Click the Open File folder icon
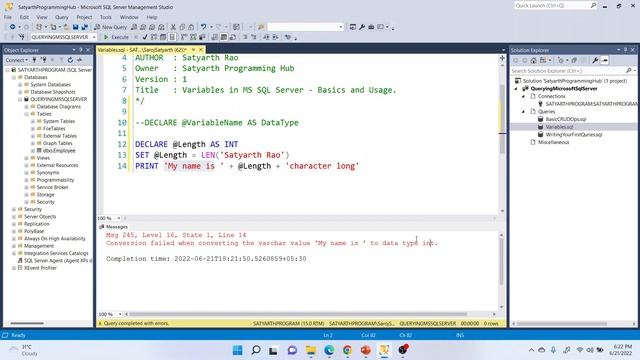 point(66,27)
